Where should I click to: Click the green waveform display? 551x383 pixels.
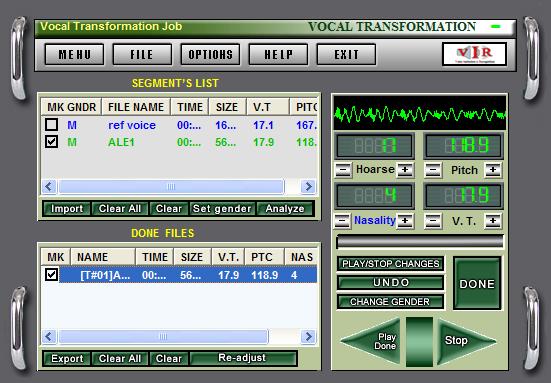[x=420, y=113]
